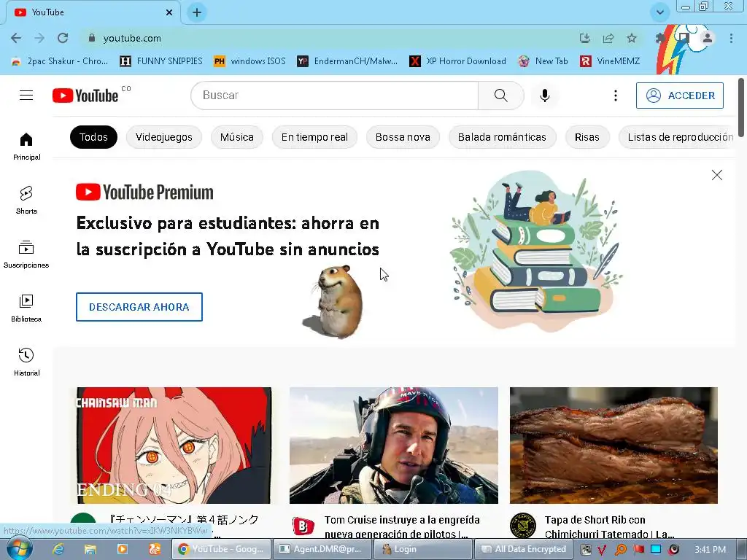747x560 pixels.
Task: Select the En tiempo real chip
Action: coord(314,137)
